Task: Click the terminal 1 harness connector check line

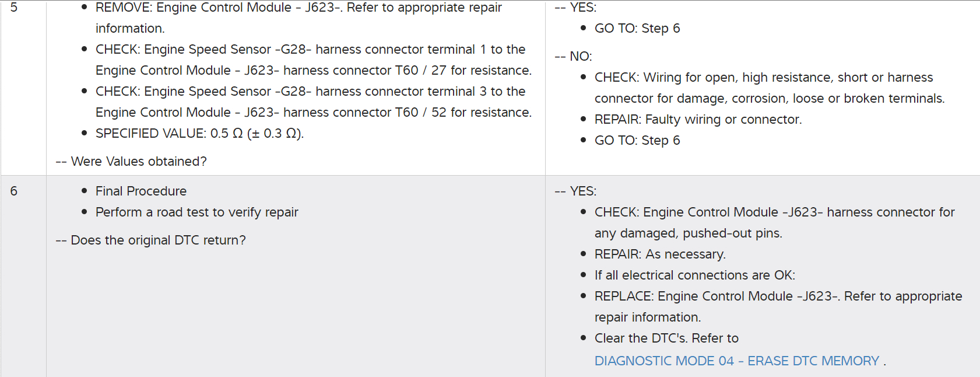Action: pos(310,50)
